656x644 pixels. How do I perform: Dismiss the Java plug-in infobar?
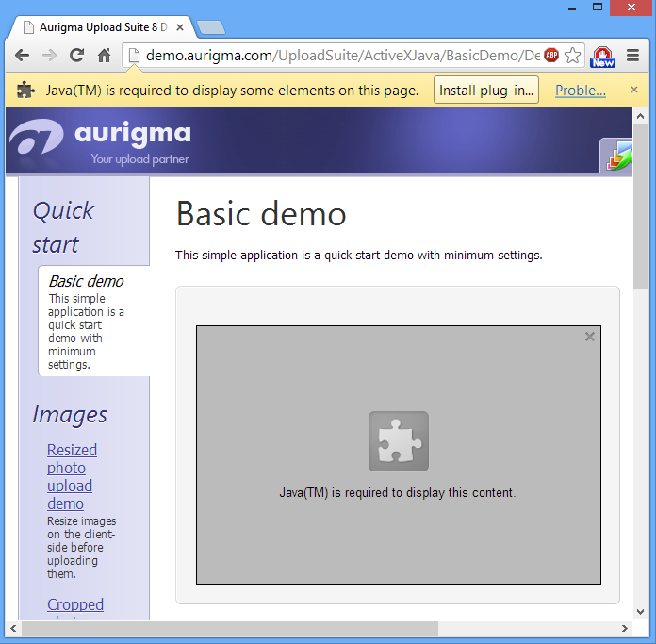[x=634, y=90]
